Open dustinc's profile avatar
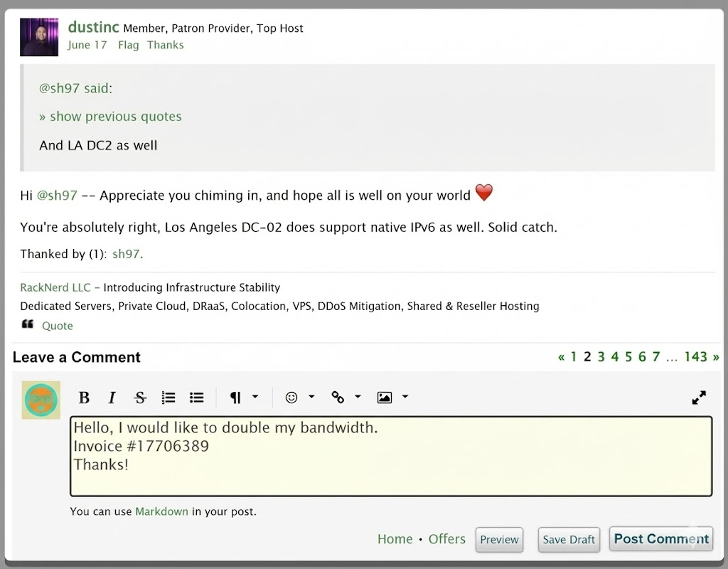The image size is (728, 569). [39, 37]
